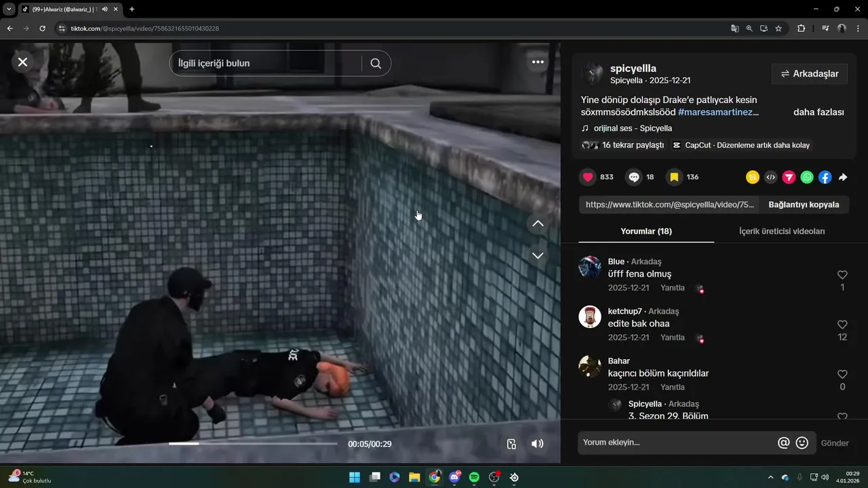Screen dimensions: 868x488
Task: Reply to Blue's comment via Yanıtla
Action: click(x=673, y=288)
